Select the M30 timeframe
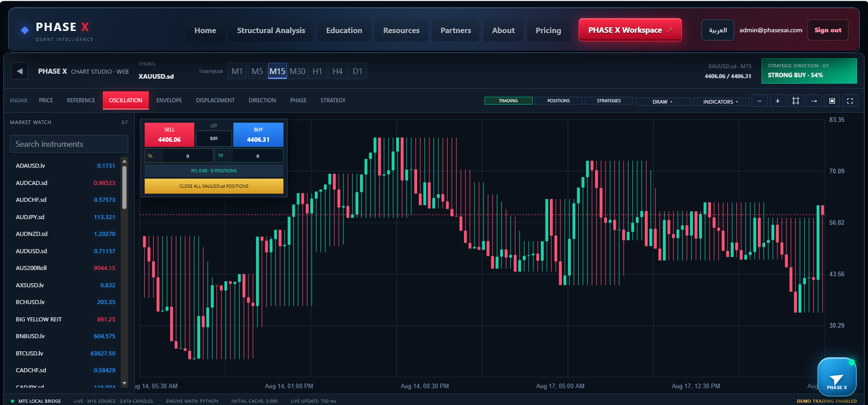 tap(298, 71)
